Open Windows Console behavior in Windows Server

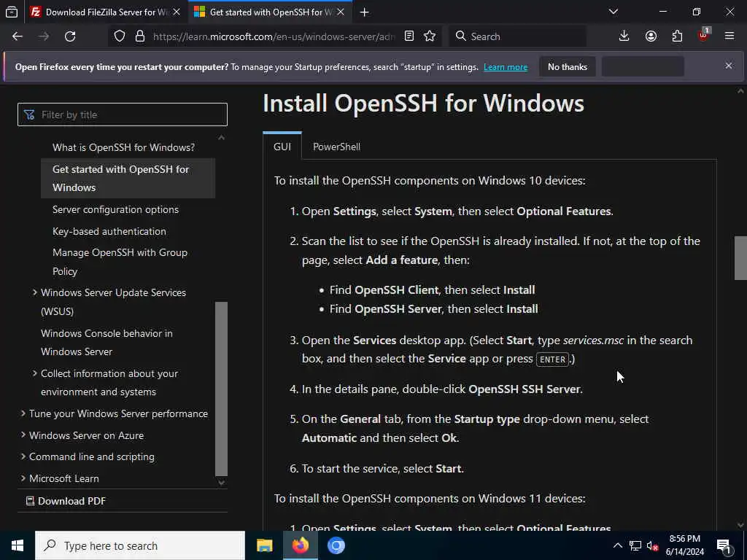click(107, 343)
